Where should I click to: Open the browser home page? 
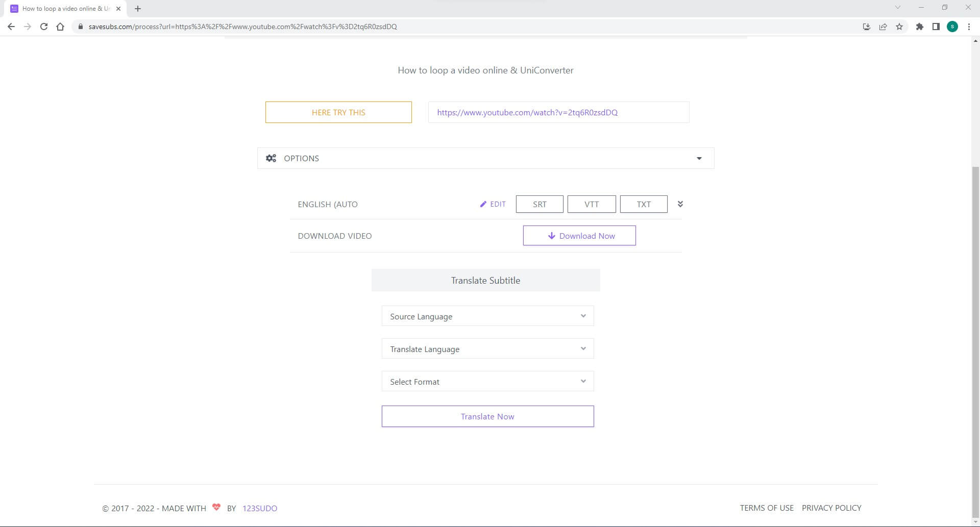coord(60,27)
